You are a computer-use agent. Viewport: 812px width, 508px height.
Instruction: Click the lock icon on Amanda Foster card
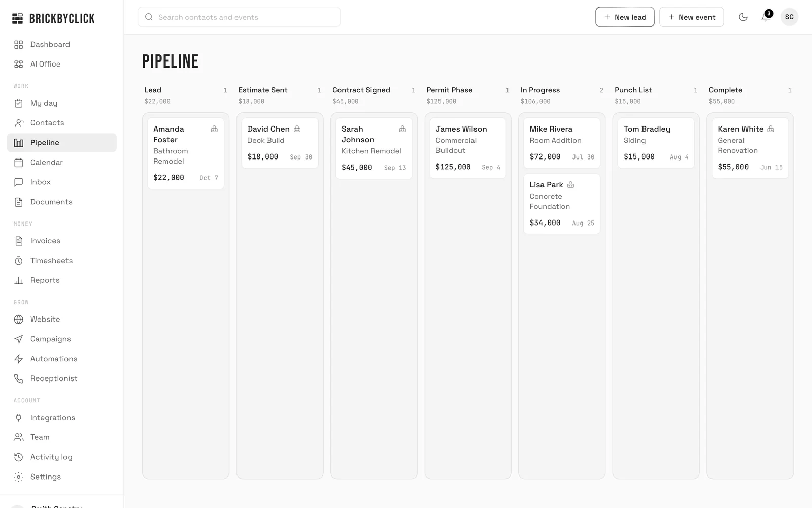(x=214, y=129)
